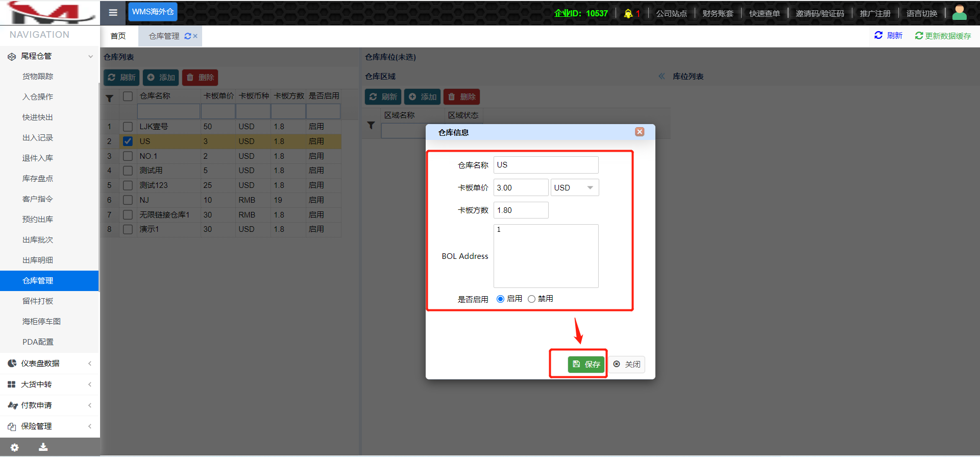
Task: Click 关闭 button in the dialog
Action: (x=627, y=364)
